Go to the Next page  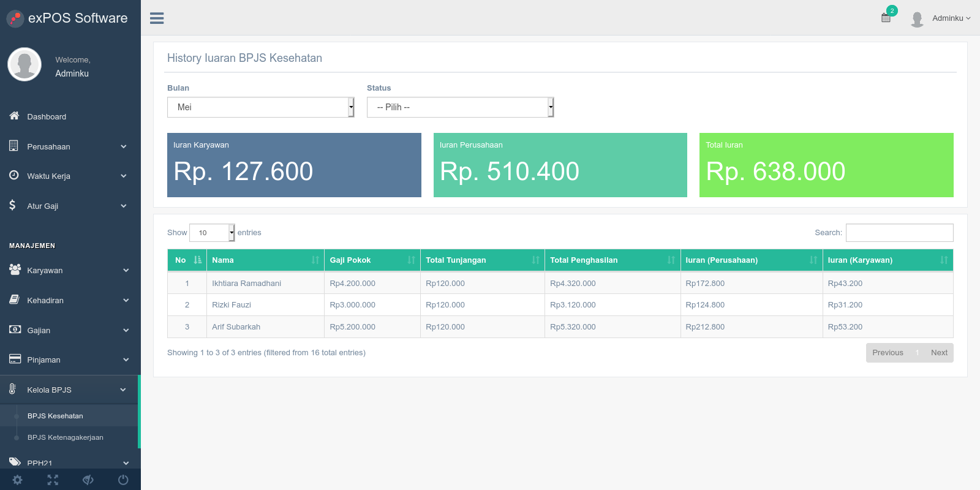coord(939,353)
